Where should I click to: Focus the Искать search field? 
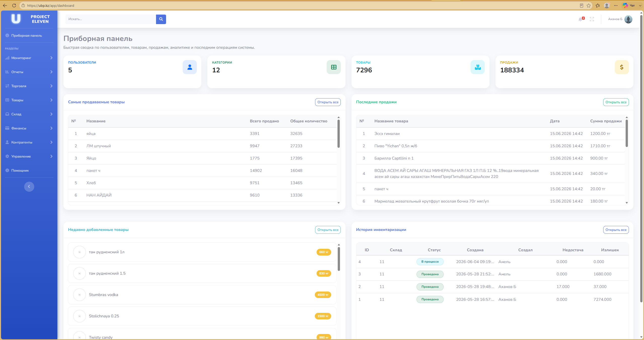[111, 19]
